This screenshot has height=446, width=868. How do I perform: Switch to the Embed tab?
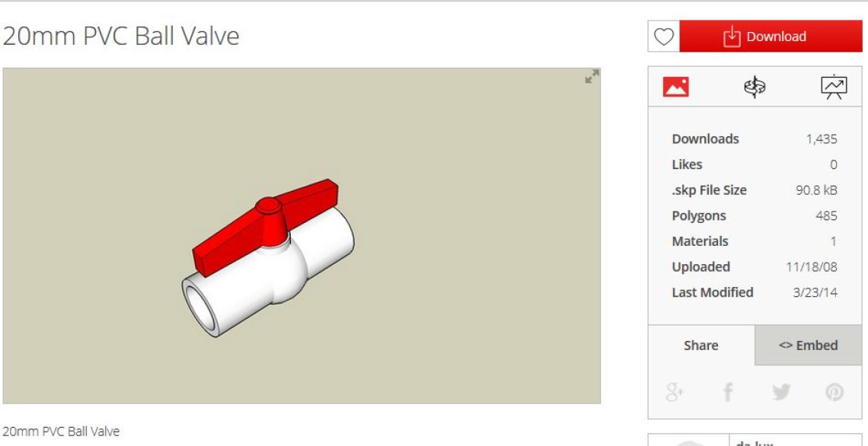coord(808,346)
